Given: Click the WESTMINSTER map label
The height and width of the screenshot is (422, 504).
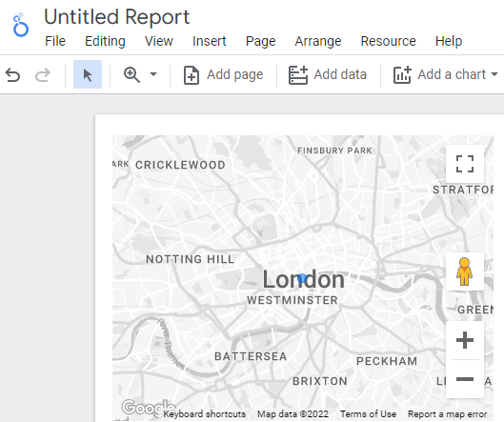Looking at the screenshot, I should 292,300.
